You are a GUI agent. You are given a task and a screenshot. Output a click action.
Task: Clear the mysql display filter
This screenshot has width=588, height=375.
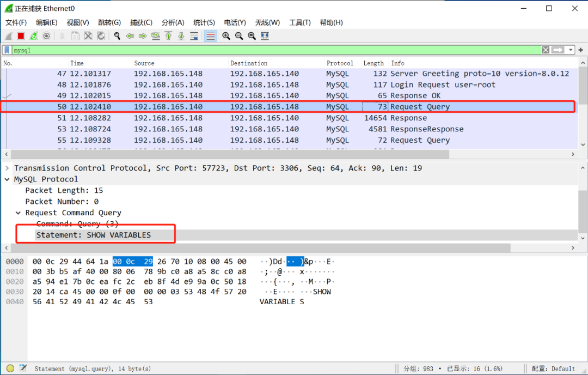click(546, 50)
